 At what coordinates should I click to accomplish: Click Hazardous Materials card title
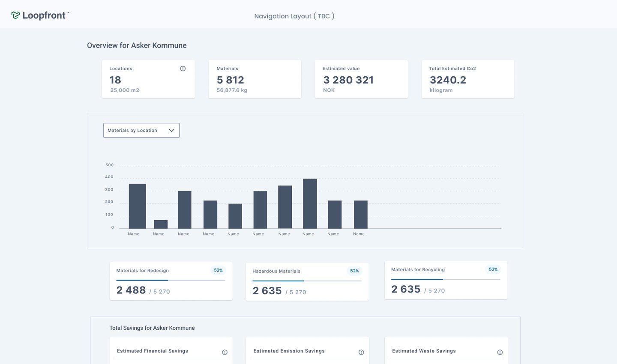click(276, 271)
